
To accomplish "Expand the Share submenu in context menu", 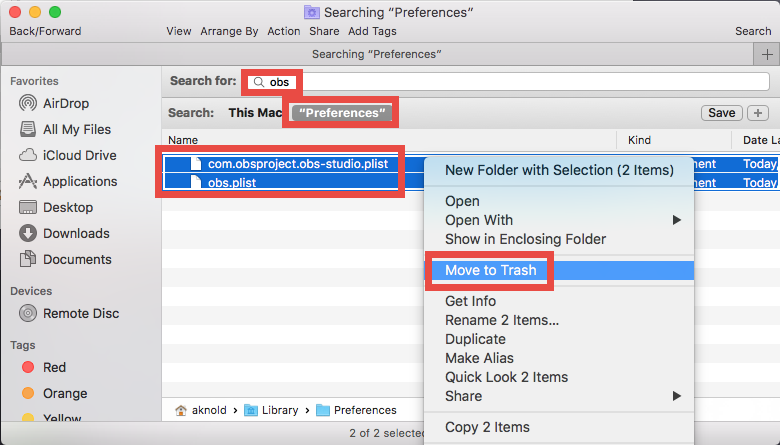I will coord(676,396).
